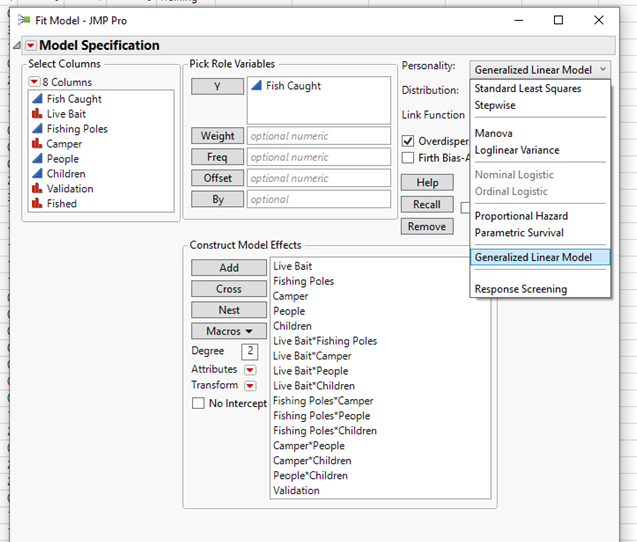Check the No Intercept option
This screenshot has width=637, height=542.
click(198, 403)
